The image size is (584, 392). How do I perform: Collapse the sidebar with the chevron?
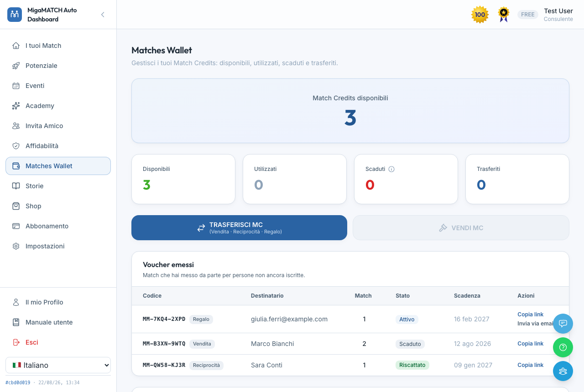103,15
